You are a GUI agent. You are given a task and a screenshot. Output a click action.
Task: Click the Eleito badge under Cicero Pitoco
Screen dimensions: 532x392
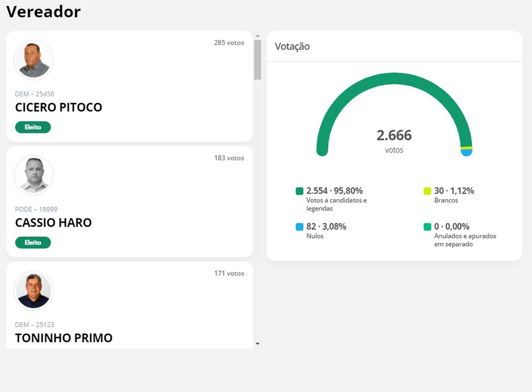[x=33, y=127]
